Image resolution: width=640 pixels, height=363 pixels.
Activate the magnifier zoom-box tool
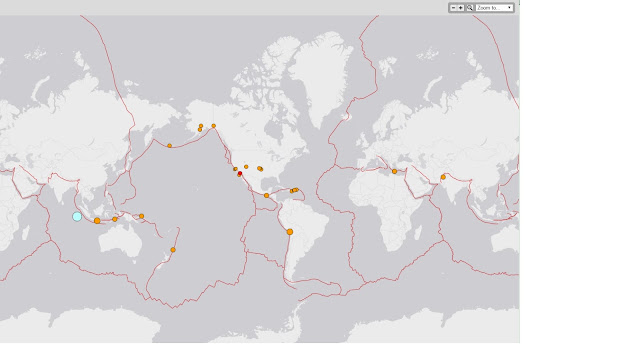469,8
